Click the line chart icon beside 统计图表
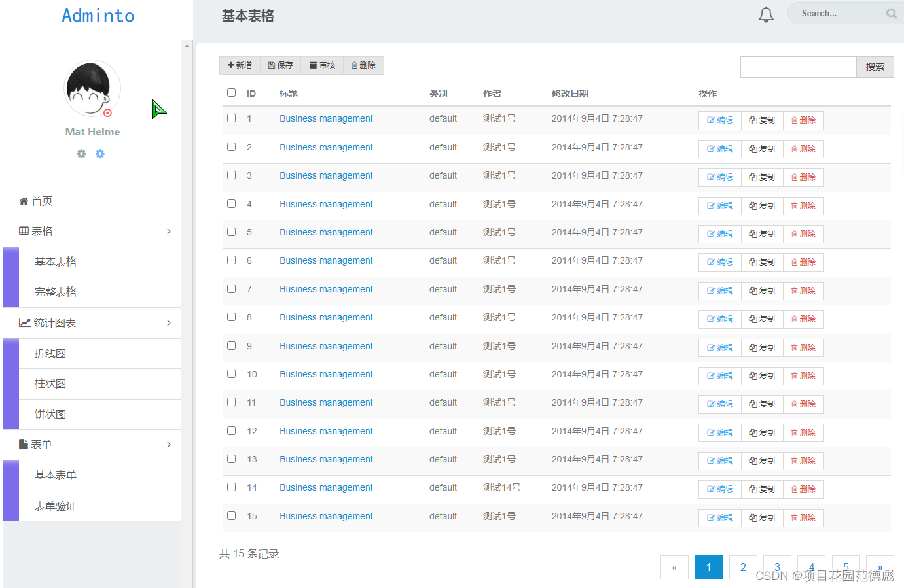 pyautogui.click(x=24, y=322)
